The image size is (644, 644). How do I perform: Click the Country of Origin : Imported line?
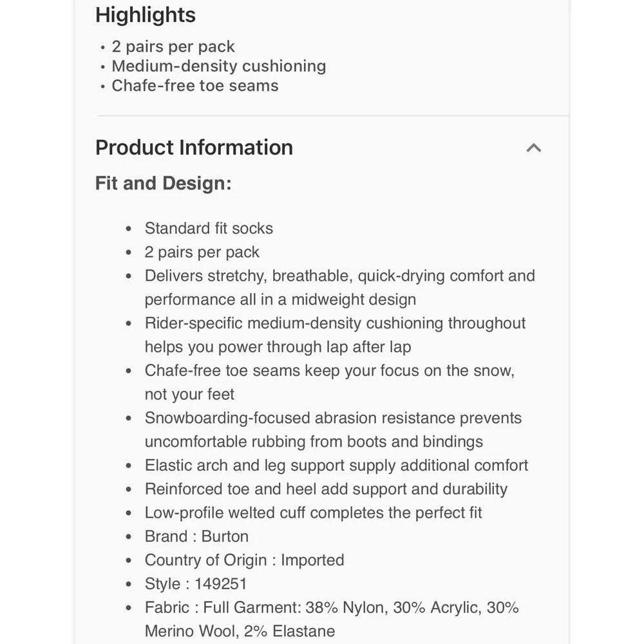tap(244, 560)
